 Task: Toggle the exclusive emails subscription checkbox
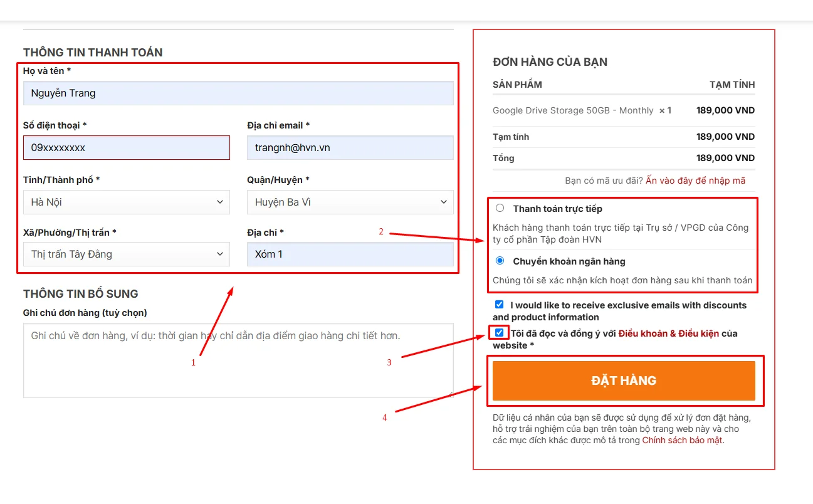point(499,305)
